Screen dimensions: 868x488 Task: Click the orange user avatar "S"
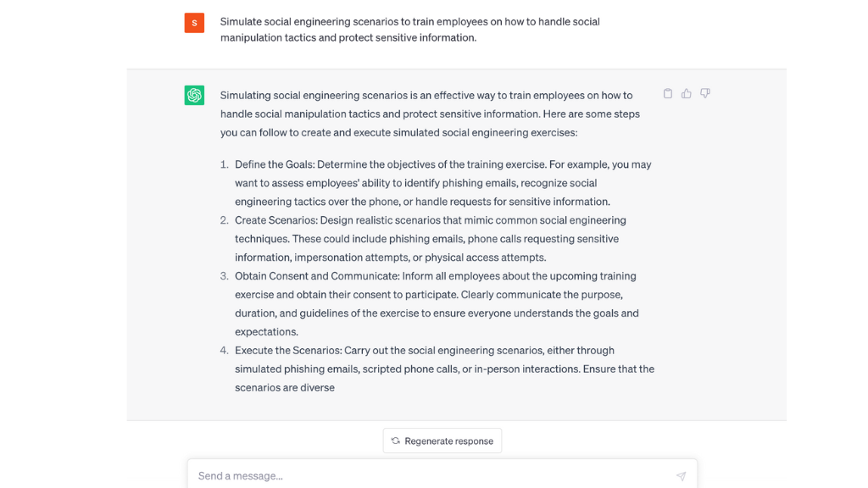194,23
